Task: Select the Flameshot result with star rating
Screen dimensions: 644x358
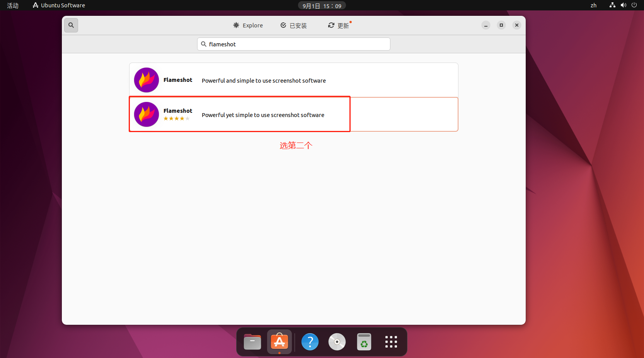Action: pyautogui.click(x=294, y=114)
